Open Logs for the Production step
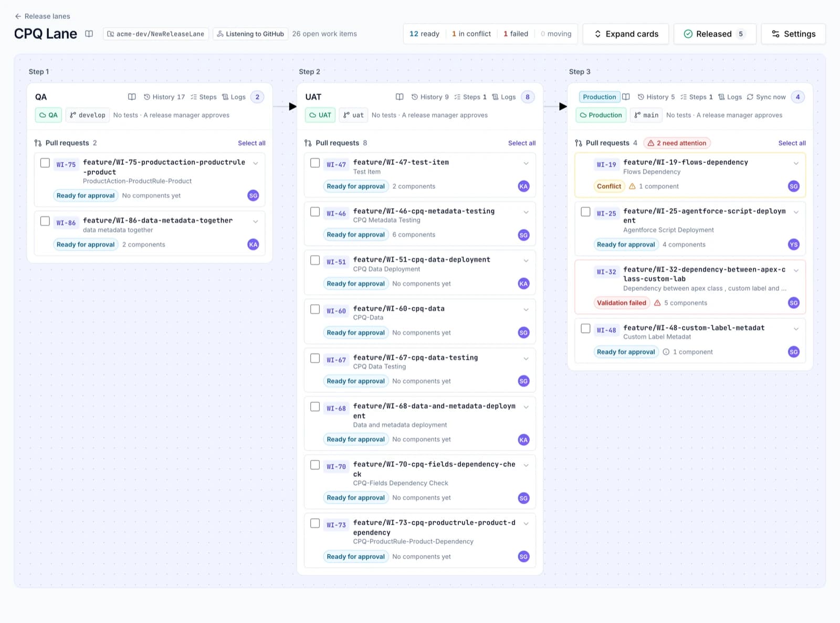Screen dimensions: 840x623 (x=730, y=97)
